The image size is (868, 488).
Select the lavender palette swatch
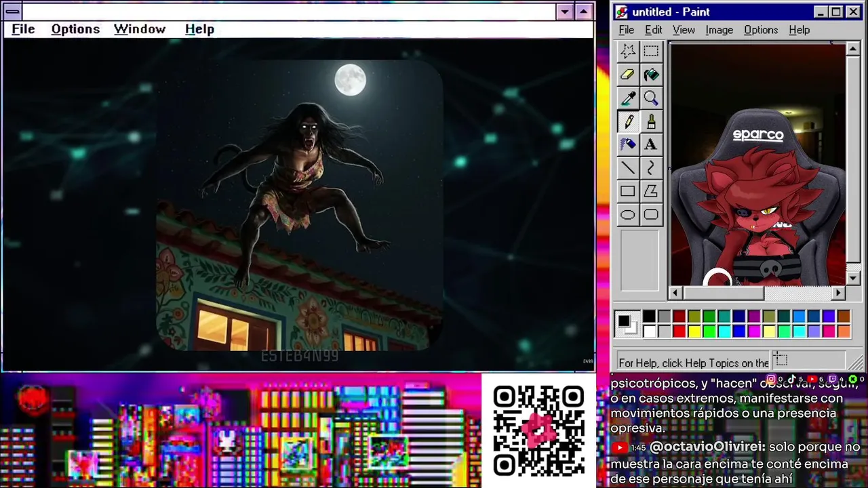(814, 331)
